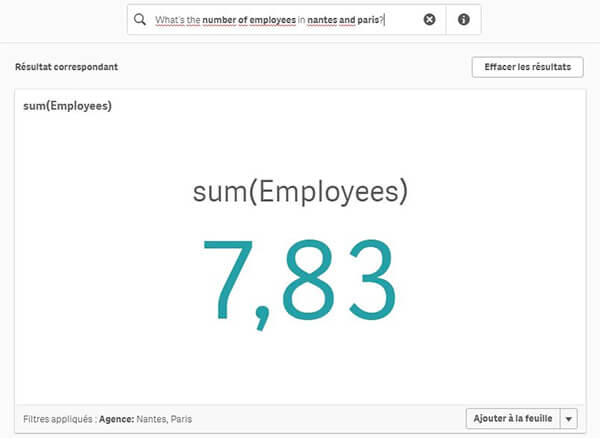The image size is (600, 438).
Task: Select the 7,83 KPI value
Action: (x=300, y=283)
